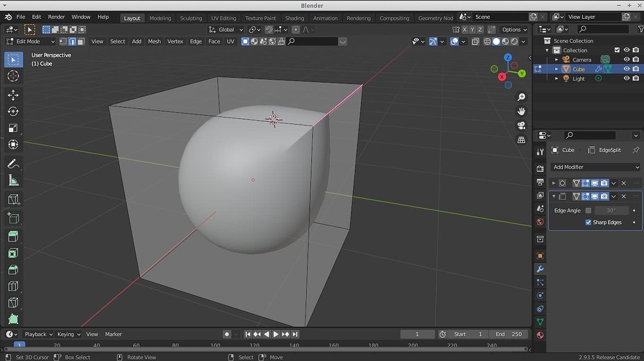
Task: Enable face select mode
Action: click(81, 42)
